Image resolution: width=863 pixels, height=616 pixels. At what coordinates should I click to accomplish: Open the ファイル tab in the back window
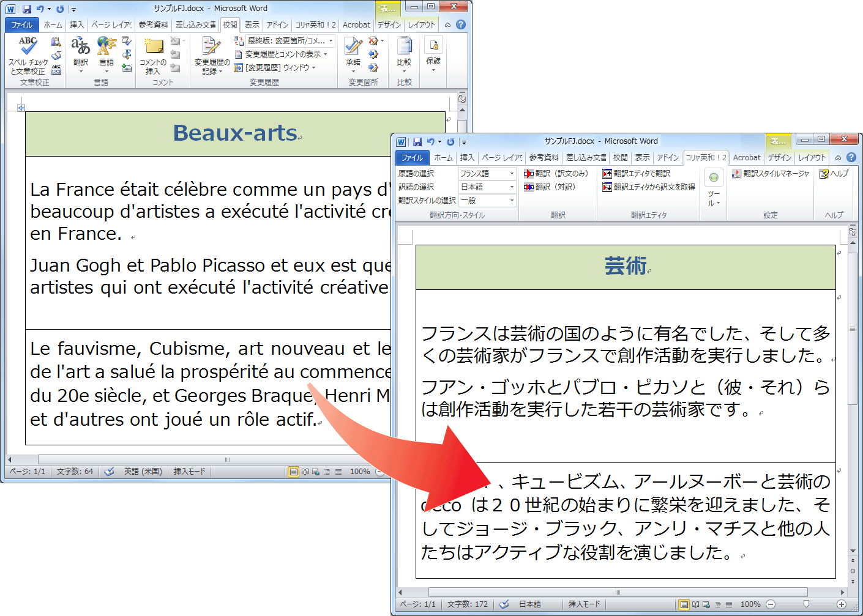click(x=21, y=25)
